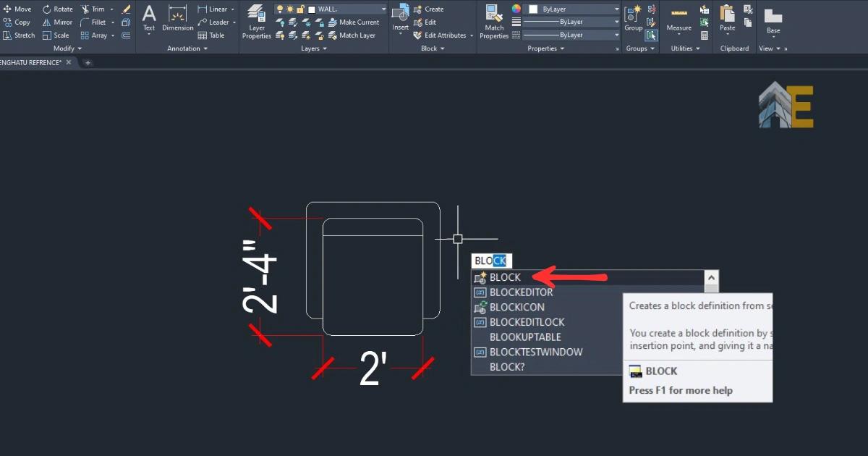Toggle the layer lock icon
This screenshot has width=868, height=456.
[x=300, y=9]
